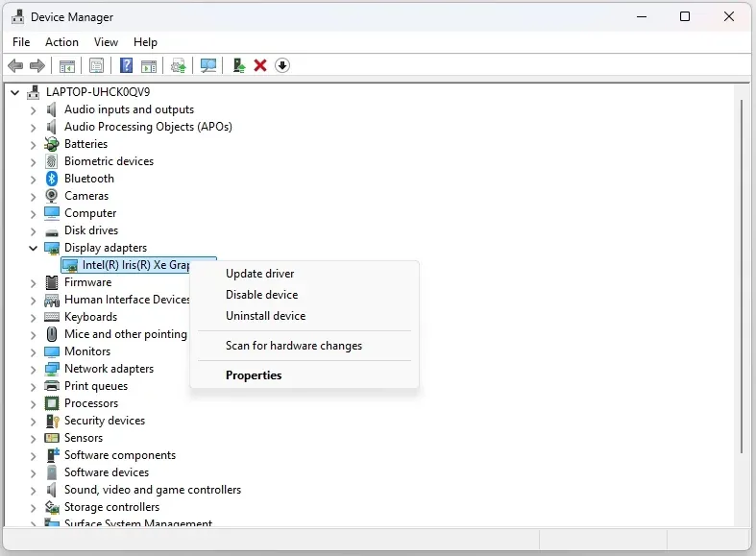Expand the Disk drives chevron
Image resolution: width=756 pixels, height=556 pixels.
click(x=33, y=231)
